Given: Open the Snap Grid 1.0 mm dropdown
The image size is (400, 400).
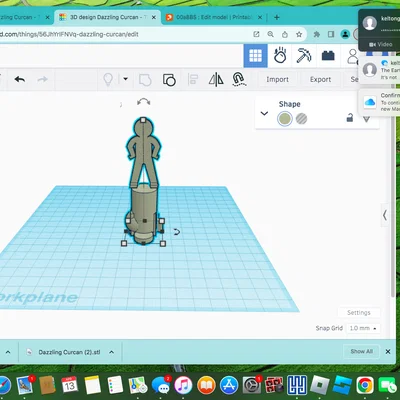Looking at the screenshot, I should point(363,328).
